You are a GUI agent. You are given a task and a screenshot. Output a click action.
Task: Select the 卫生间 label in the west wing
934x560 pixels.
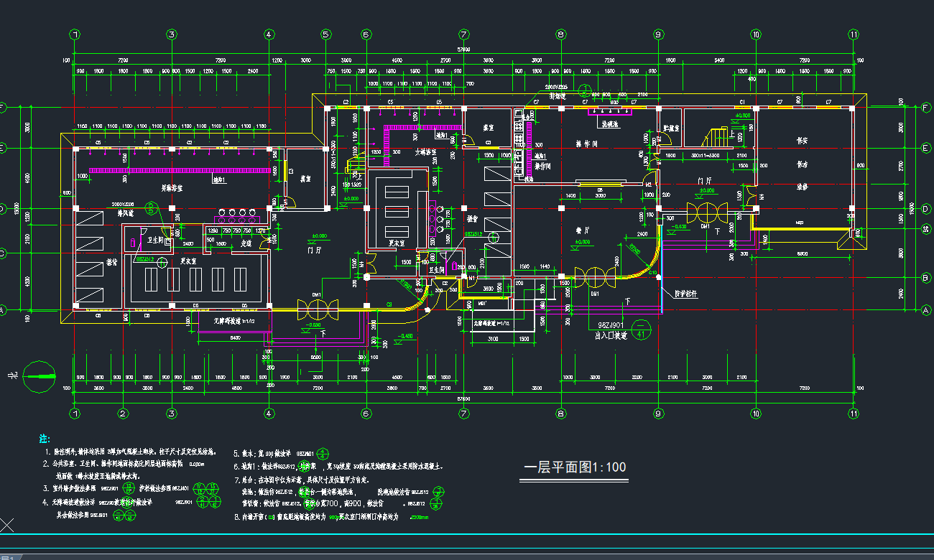tap(156, 241)
